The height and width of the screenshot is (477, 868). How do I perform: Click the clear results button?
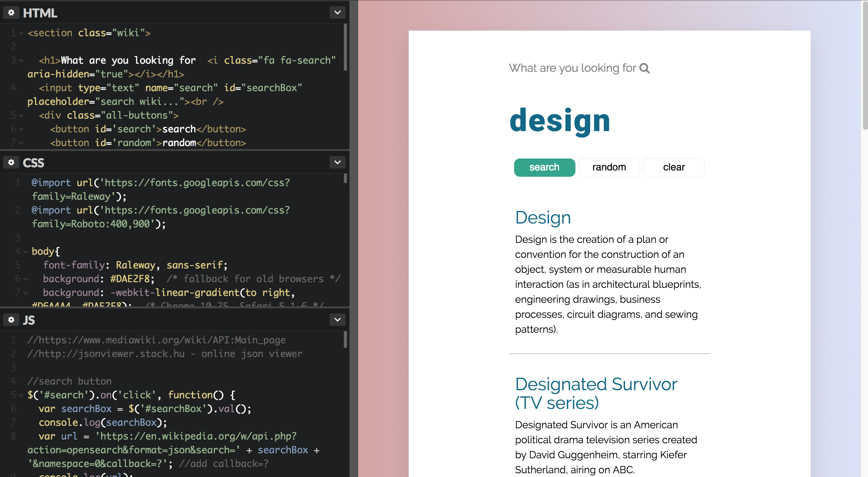(x=673, y=167)
